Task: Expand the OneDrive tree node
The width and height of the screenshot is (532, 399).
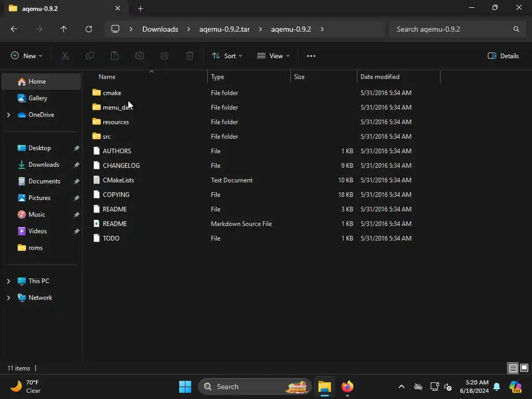Action: [8, 115]
